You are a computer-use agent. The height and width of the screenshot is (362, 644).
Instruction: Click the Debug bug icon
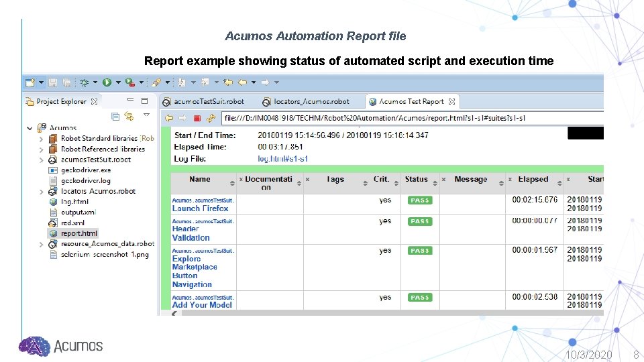(85, 82)
